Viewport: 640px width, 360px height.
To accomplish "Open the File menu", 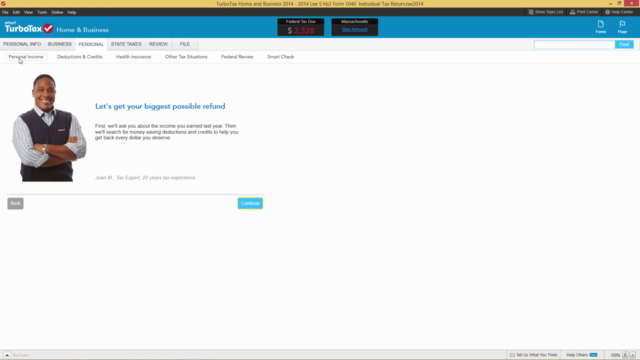I will click(5, 12).
